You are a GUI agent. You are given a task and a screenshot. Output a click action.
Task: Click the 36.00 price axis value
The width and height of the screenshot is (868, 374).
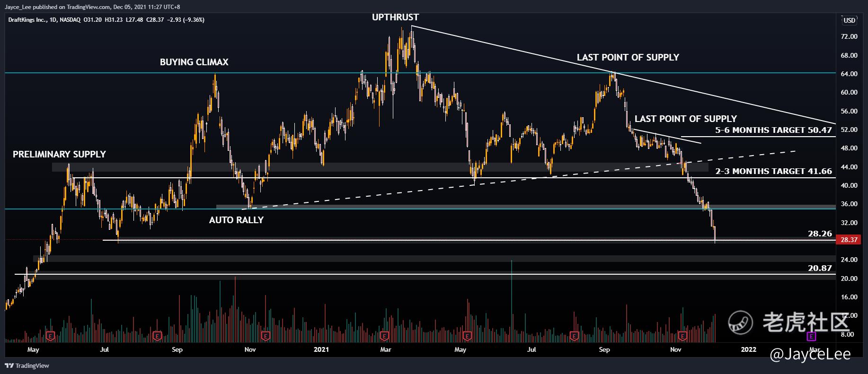[849, 204]
